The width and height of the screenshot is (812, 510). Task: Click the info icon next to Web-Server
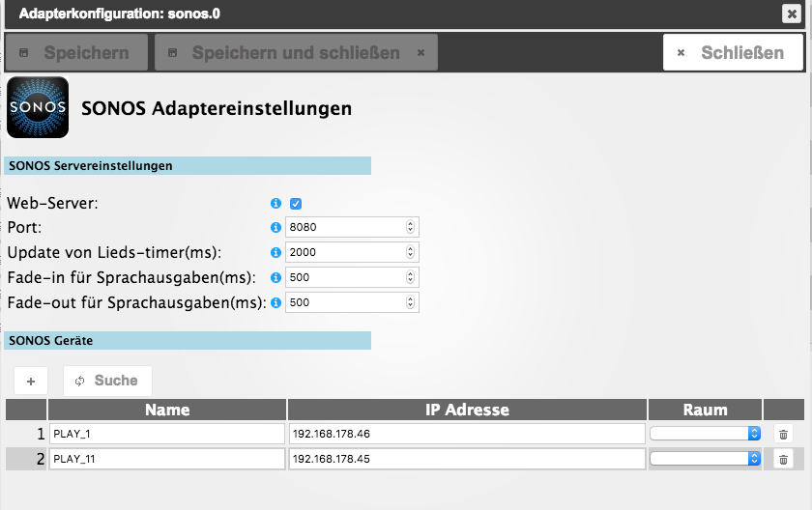275,203
